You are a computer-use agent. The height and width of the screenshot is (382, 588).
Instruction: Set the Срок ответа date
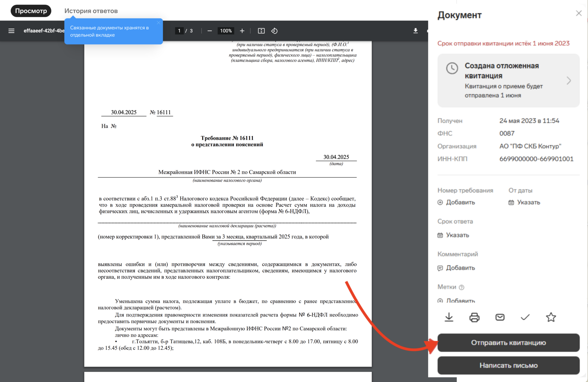pos(453,235)
